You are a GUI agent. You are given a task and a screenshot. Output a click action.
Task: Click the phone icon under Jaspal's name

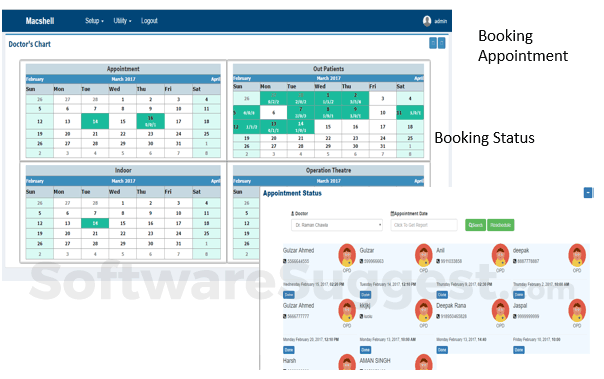tap(515, 317)
